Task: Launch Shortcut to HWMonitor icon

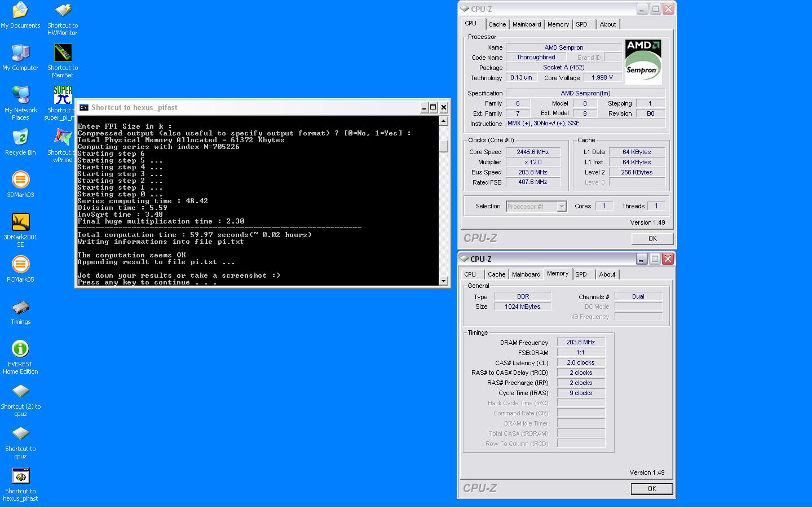Action: click(x=63, y=10)
